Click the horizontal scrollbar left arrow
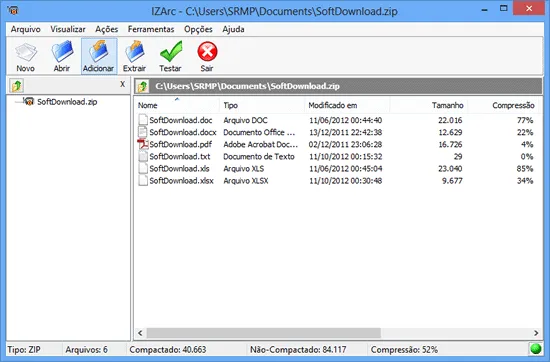The width and height of the screenshot is (550, 362). click(x=140, y=333)
